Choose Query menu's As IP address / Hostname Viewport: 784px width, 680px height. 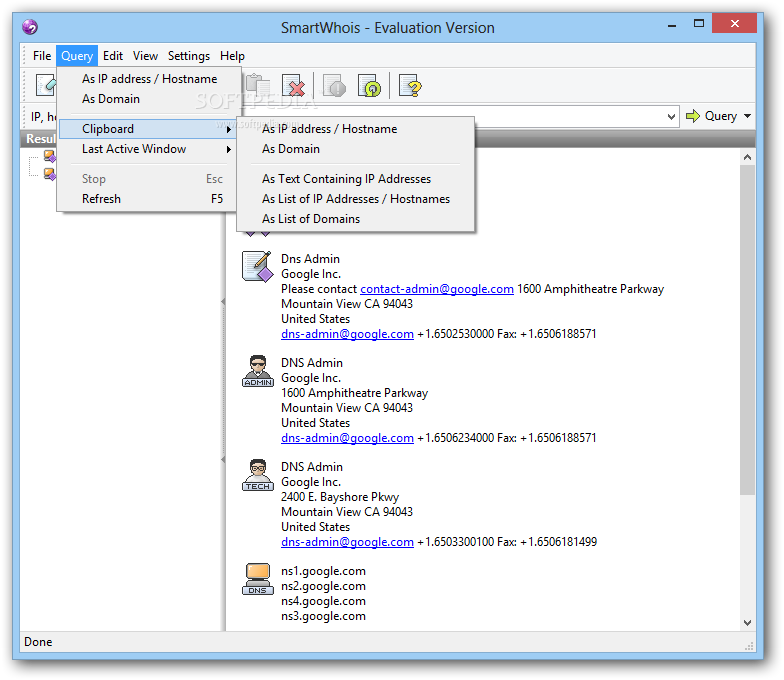point(148,79)
